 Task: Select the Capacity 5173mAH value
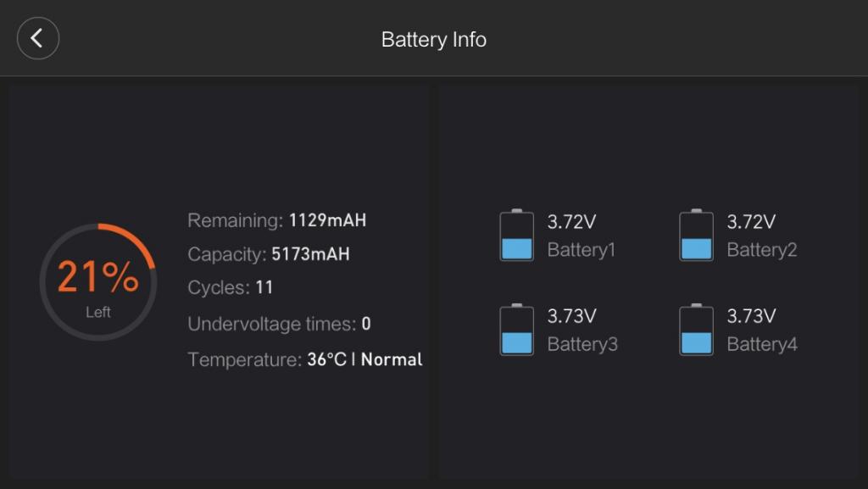[310, 254]
